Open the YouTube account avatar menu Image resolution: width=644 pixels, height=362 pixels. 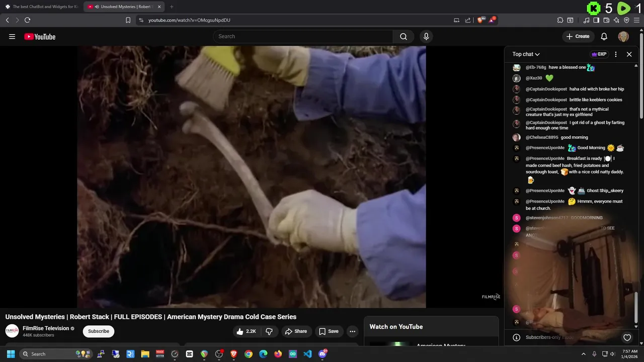click(x=623, y=36)
